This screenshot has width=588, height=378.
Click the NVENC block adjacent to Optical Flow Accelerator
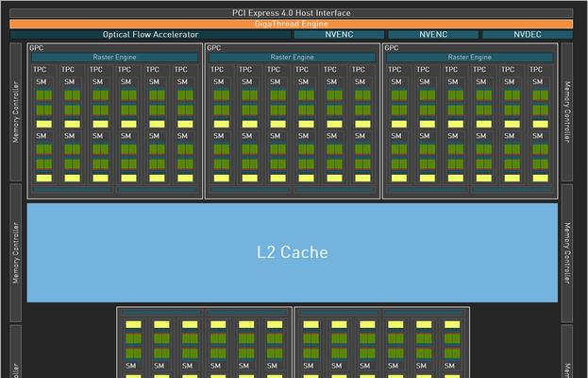click(340, 35)
